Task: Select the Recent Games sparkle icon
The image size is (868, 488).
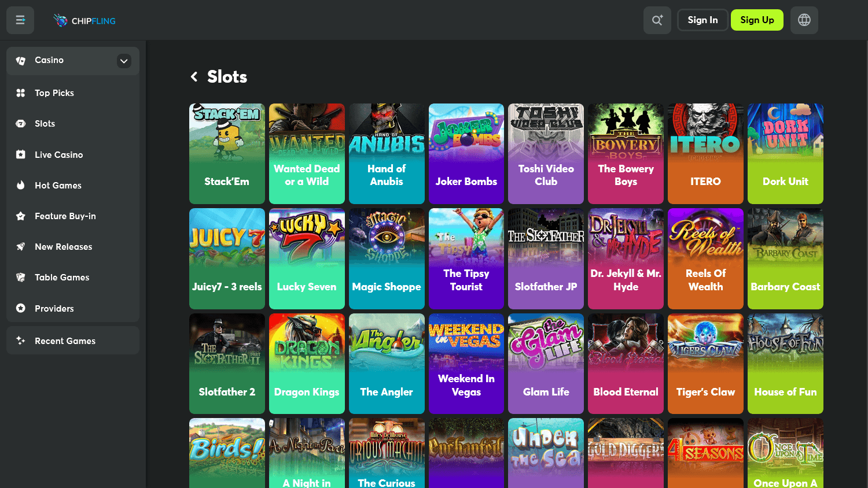Action: 20,341
